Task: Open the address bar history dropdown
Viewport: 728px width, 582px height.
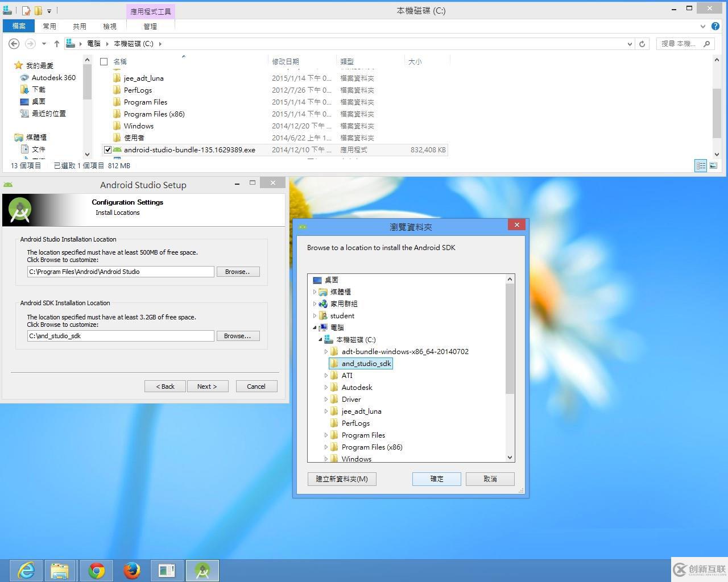Action: pyautogui.click(x=630, y=44)
